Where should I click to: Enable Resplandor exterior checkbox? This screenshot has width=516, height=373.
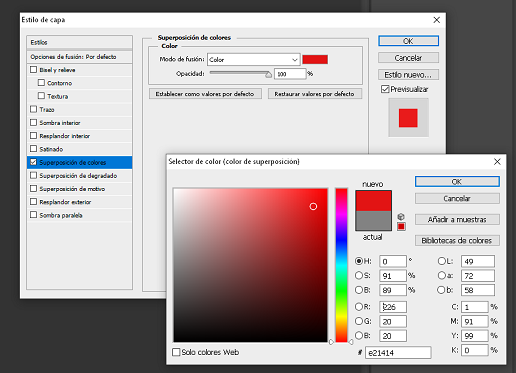coord(33,202)
